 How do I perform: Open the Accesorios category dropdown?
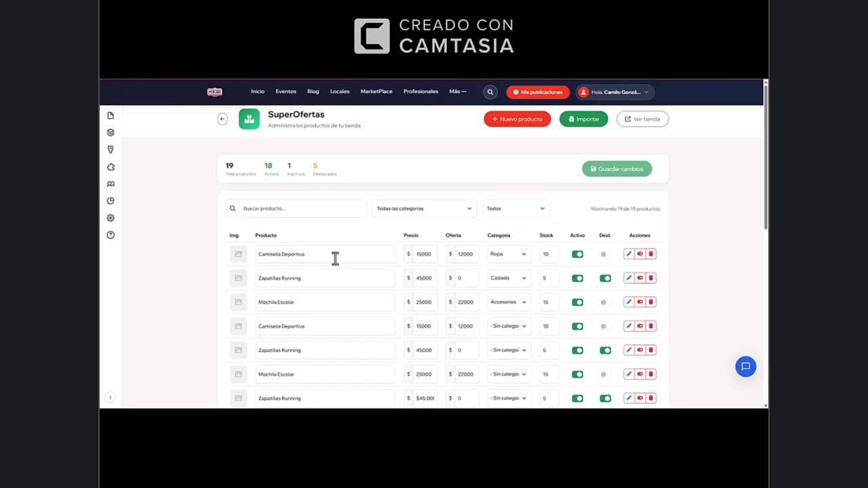(x=508, y=302)
